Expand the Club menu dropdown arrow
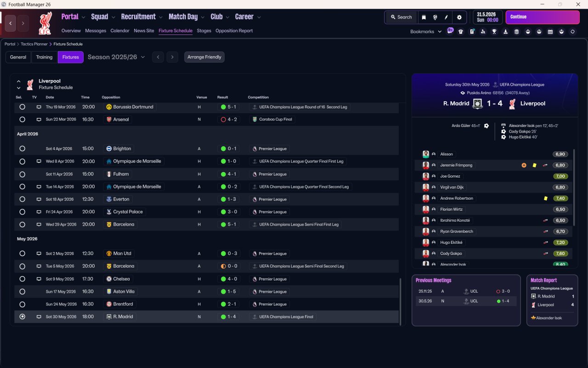 click(227, 17)
